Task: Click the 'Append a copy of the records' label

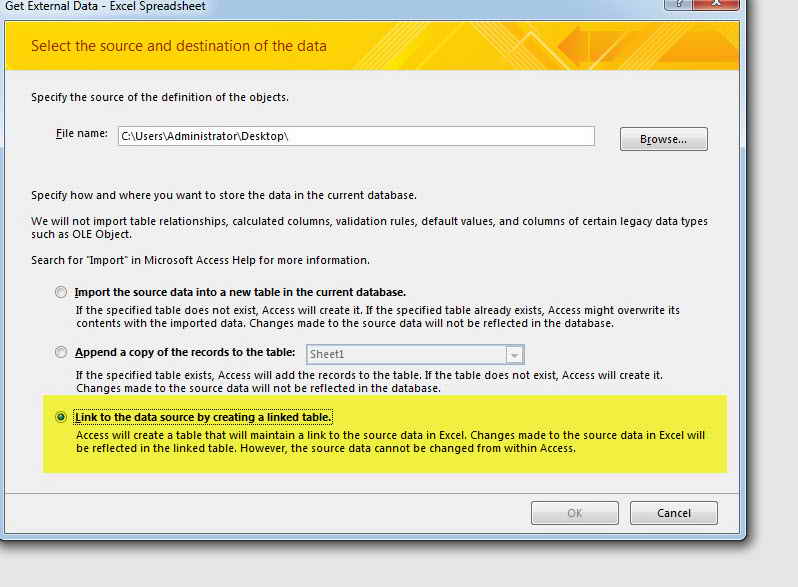Action: 185,352
